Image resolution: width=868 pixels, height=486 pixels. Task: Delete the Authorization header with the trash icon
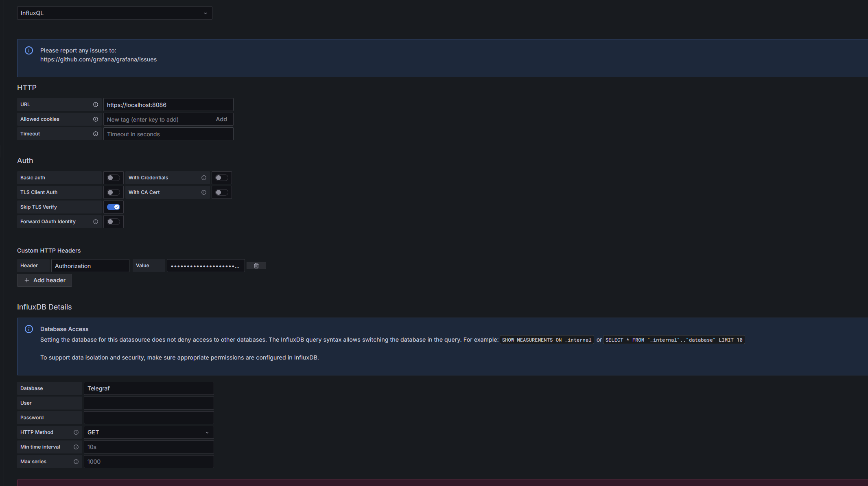tap(256, 266)
